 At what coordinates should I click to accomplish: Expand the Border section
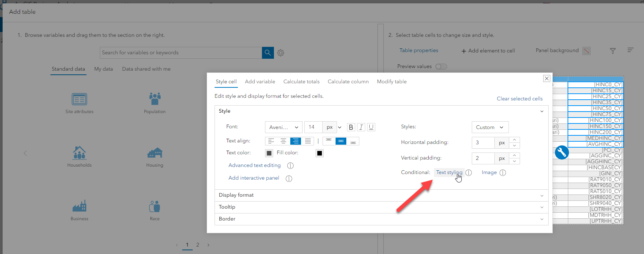pos(381,219)
